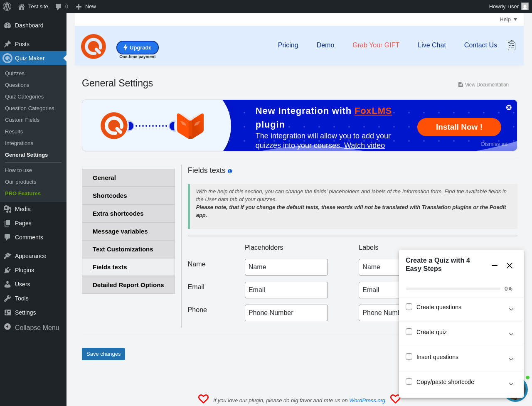
Task: Open the Grab Your GIFT link
Action: click(x=376, y=45)
